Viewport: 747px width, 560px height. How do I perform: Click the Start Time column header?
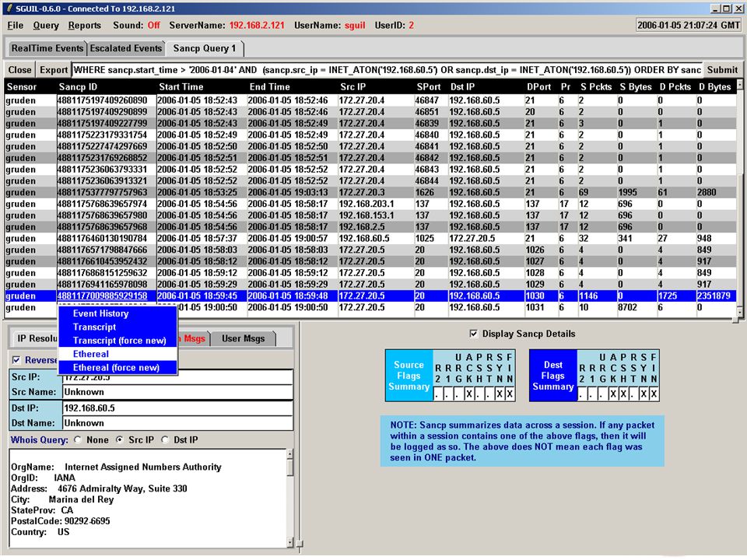click(x=181, y=86)
